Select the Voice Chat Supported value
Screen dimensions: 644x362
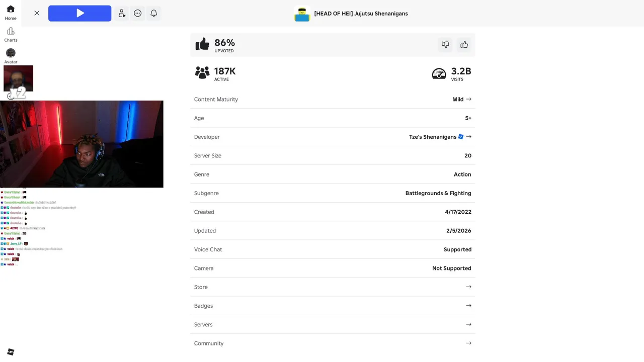pos(457,249)
